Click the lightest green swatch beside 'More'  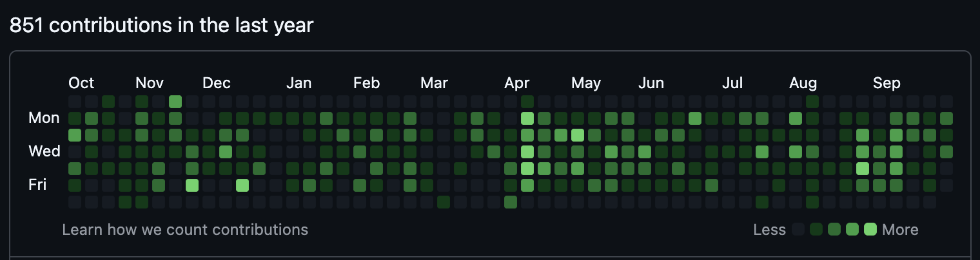(870, 229)
